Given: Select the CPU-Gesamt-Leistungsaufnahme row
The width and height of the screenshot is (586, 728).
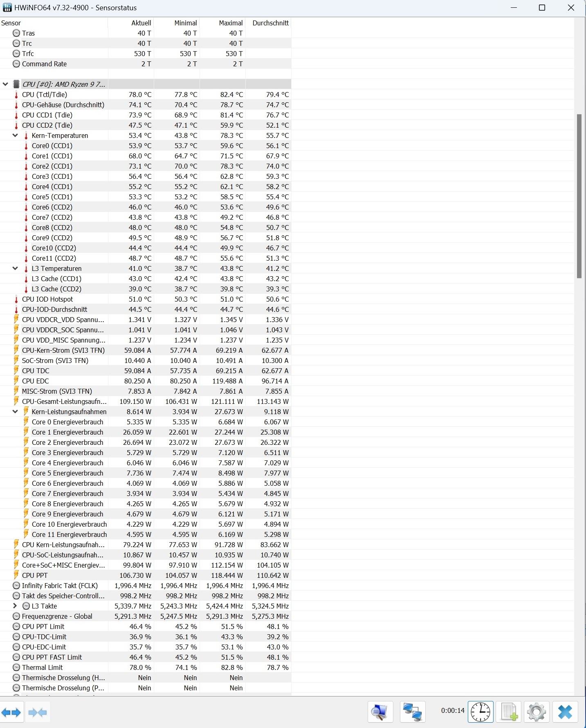Looking at the screenshot, I should point(146,401).
